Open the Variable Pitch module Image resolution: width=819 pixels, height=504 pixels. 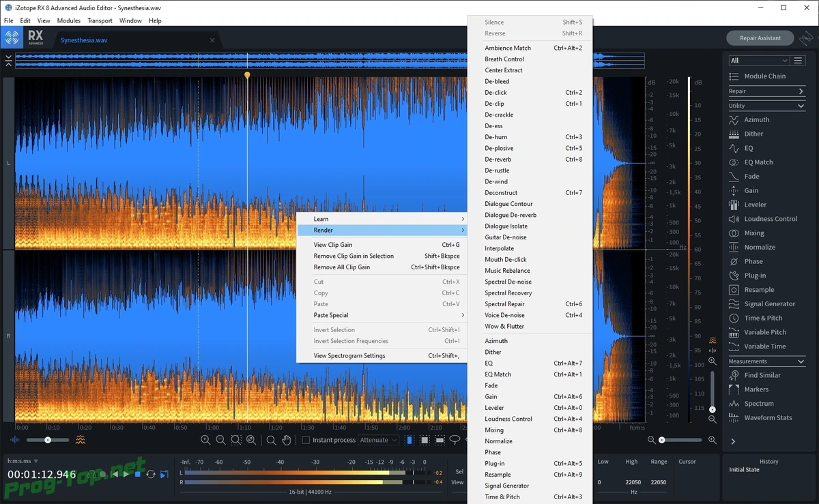(x=765, y=332)
